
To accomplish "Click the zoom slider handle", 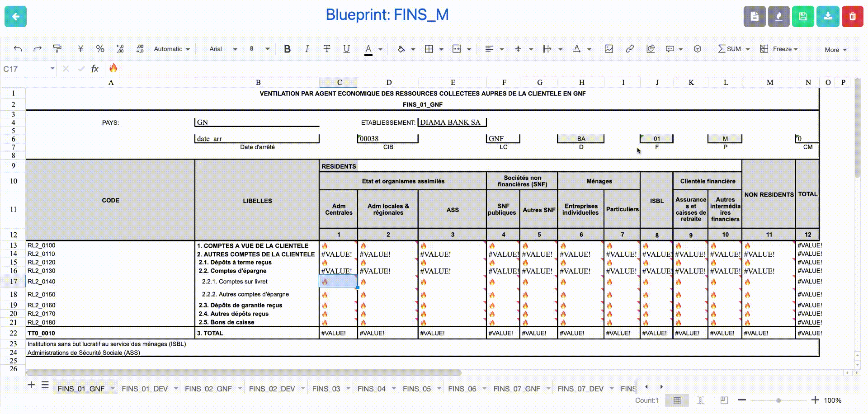I will [x=778, y=400].
